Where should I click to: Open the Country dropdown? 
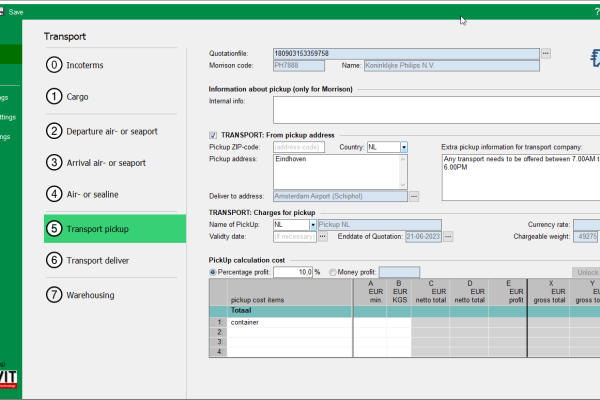coord(404,147)
